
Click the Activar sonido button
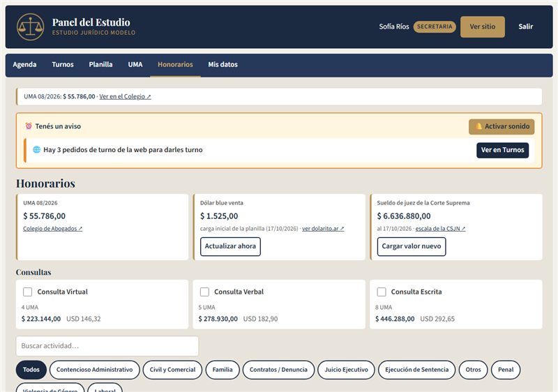[x=502, y=127]
